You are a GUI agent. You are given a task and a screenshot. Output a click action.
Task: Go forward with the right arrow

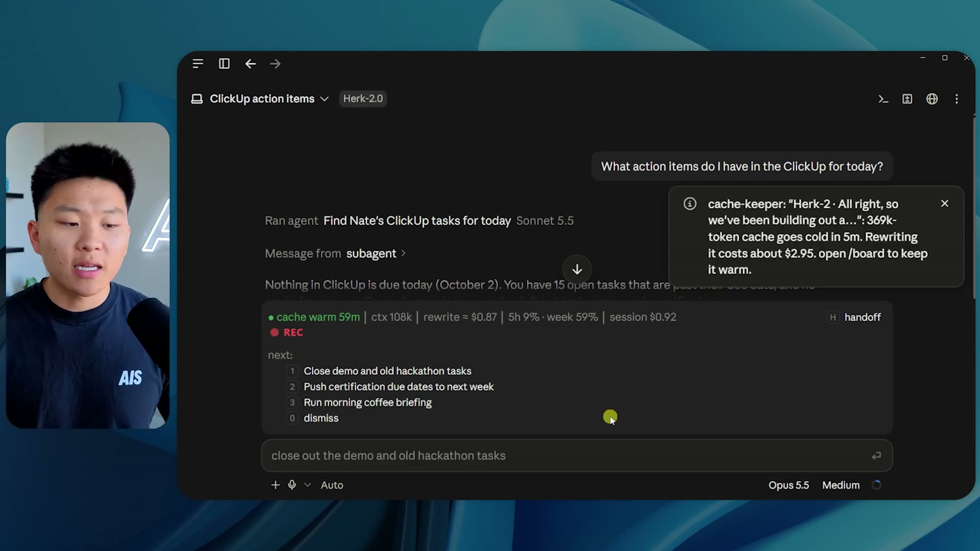click(275, 63)
